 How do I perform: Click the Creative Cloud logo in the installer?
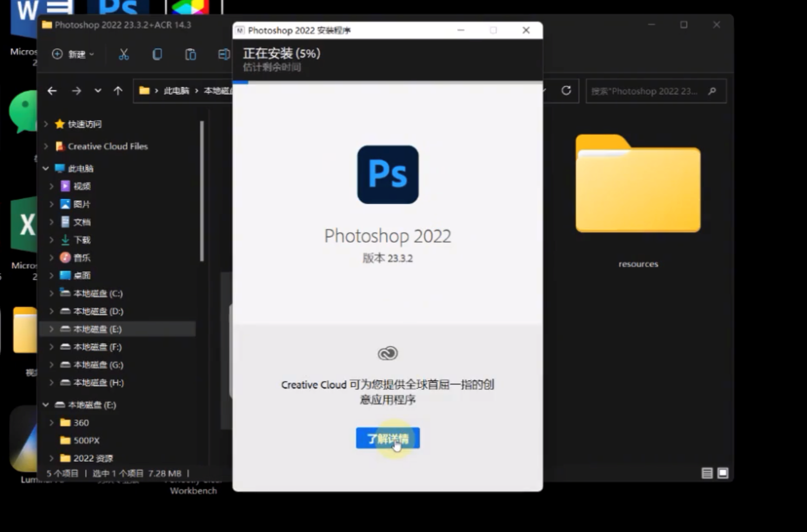[388, 353]
